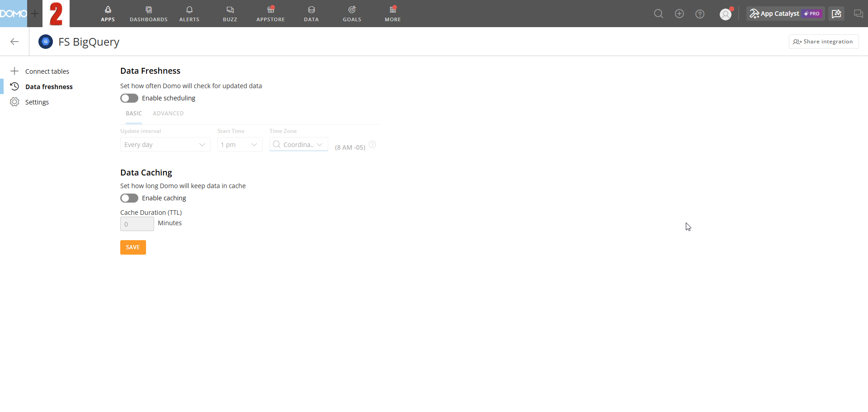Open App Catalyst PRO

tap(786, 14)
